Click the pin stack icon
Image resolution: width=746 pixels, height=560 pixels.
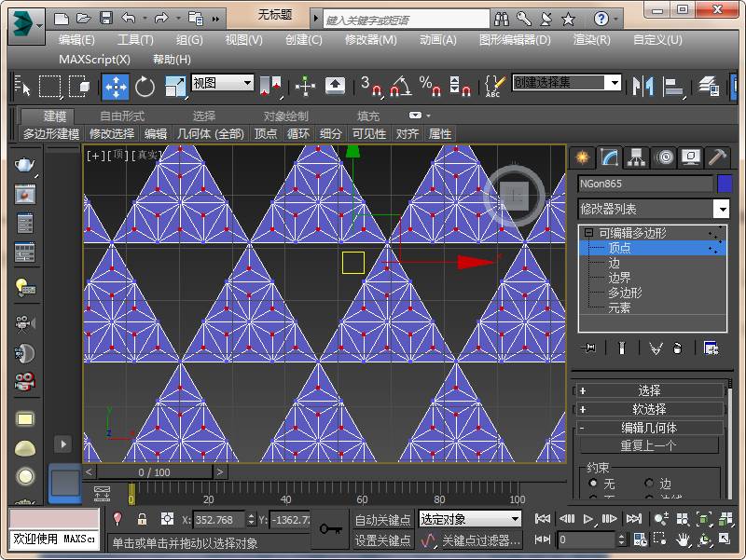pos(589,348)
